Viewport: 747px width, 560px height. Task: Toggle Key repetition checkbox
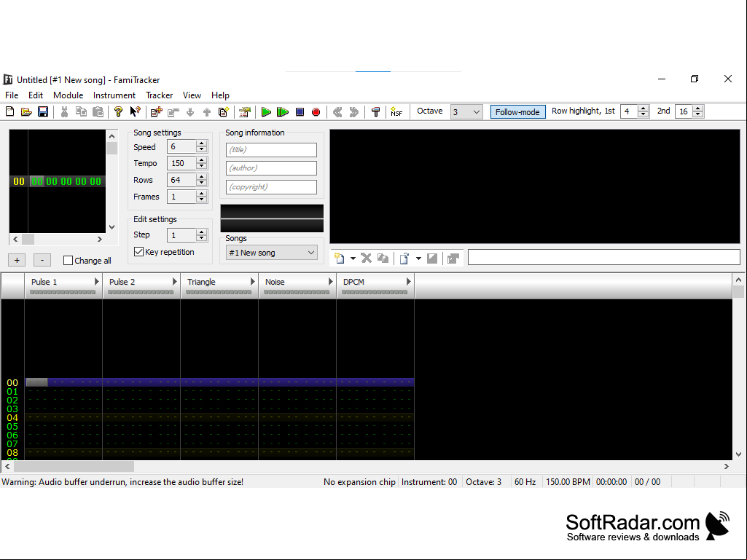pyautogui.click(x=138, y=251)
